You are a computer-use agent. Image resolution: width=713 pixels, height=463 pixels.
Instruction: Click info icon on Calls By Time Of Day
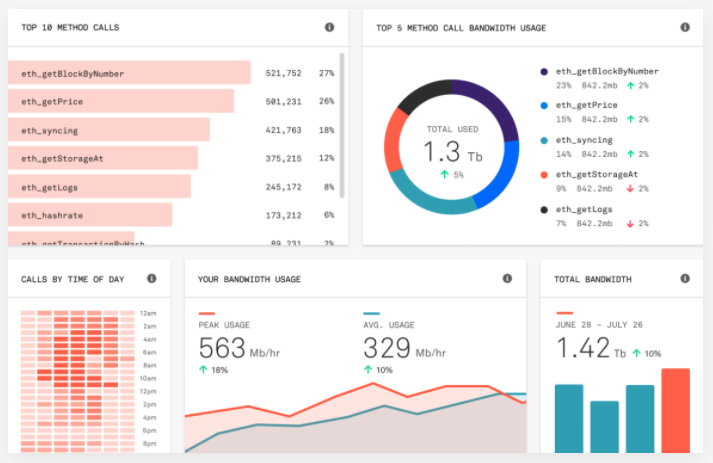click(151, 278)
